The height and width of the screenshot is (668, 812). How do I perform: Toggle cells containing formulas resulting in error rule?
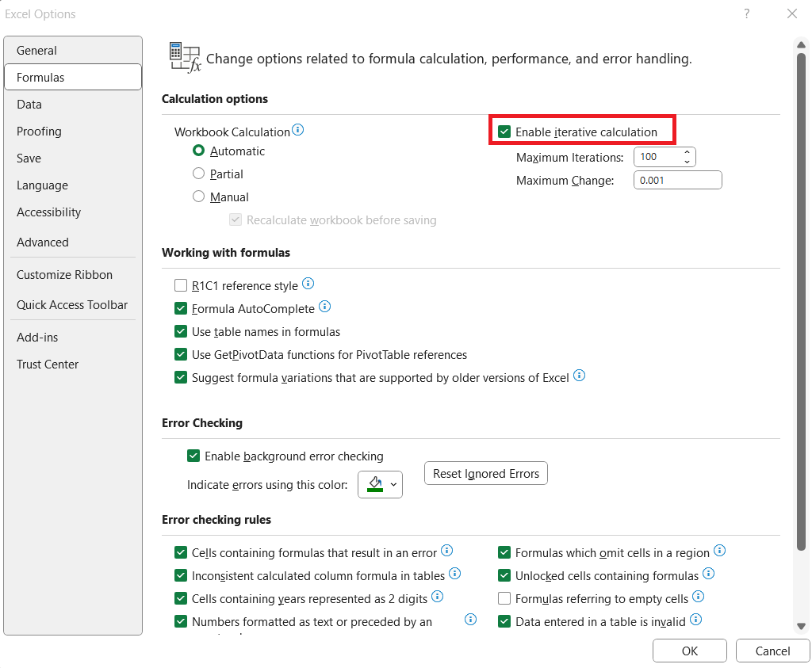point(181,552)
